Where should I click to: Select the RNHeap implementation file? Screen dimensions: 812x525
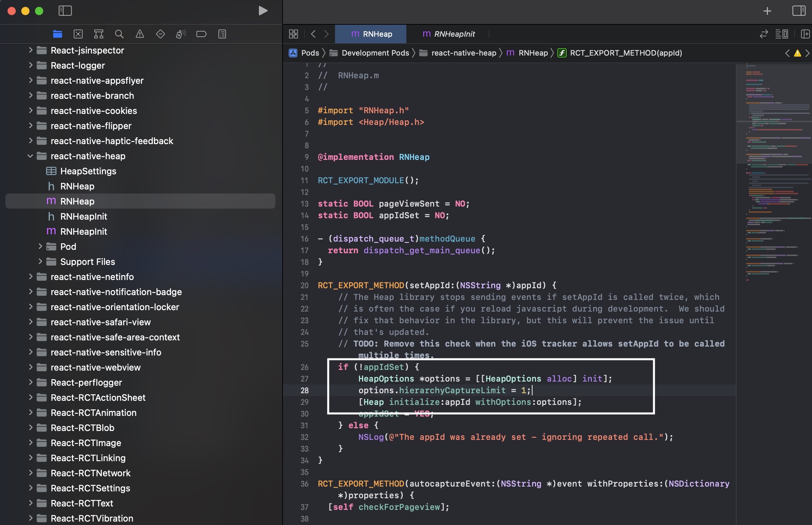coord(140,201)
